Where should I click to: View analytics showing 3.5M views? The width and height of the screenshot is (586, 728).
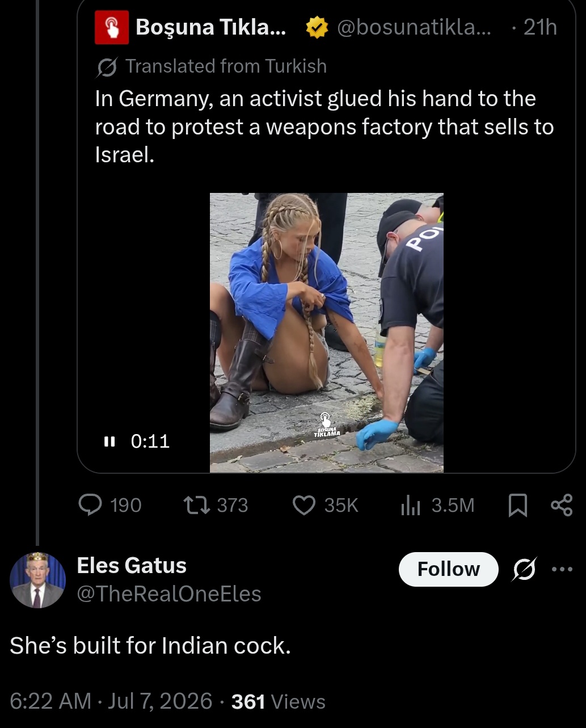pos(437,504)
